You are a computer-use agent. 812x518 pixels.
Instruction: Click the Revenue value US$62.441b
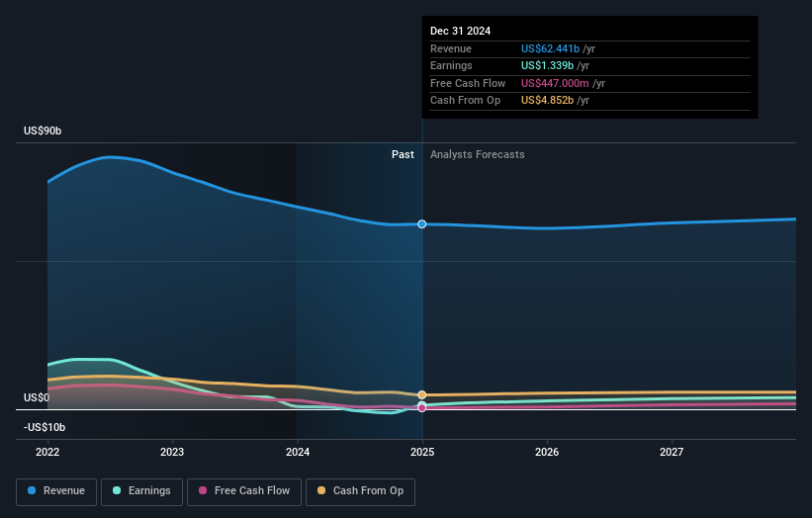tap(550, 48)
